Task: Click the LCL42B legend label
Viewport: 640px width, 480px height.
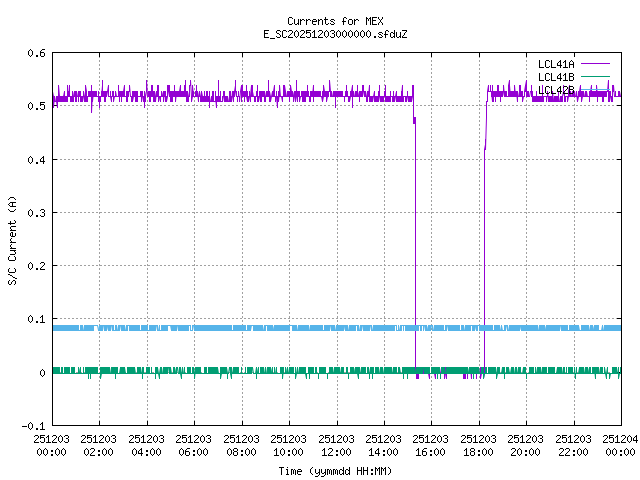Action: pyautogui.click(x=555, y=90)
